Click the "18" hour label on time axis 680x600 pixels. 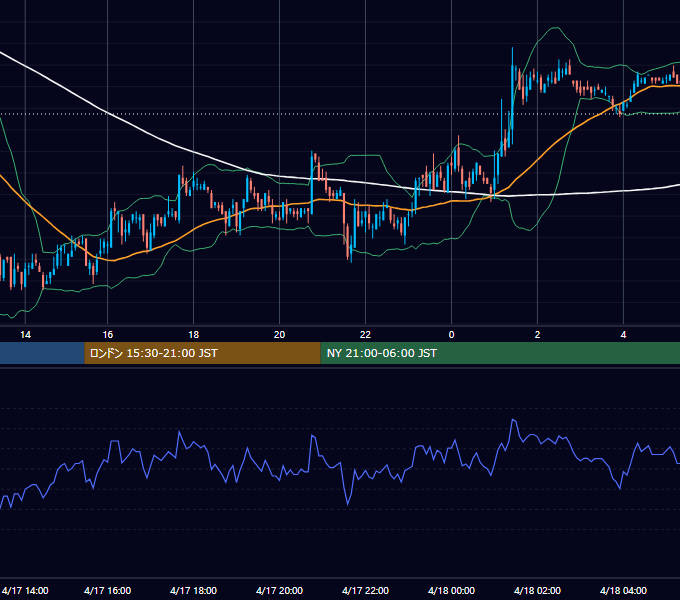[193, 334]
